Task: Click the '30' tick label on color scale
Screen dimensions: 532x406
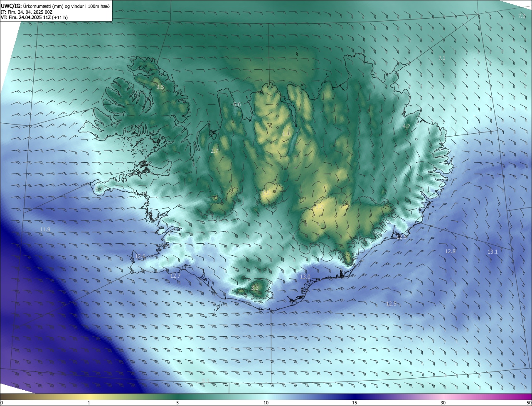Action: [443, 403]
